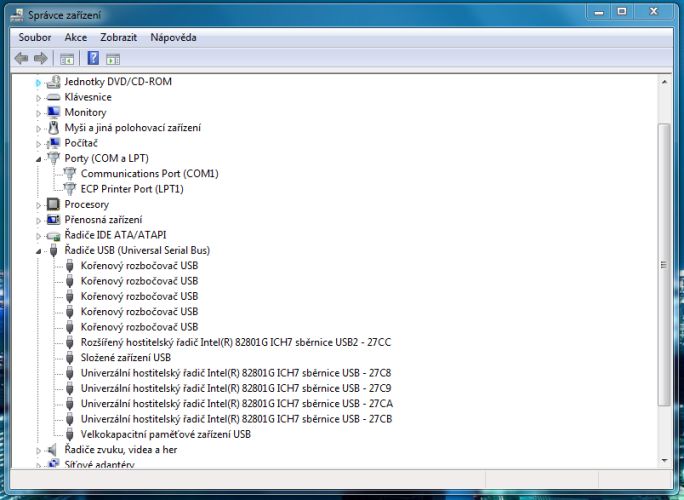Select the Rozšířený hostitelský řadič 27CC entry
Screen dimensions: 684x500
coord(236,342)
